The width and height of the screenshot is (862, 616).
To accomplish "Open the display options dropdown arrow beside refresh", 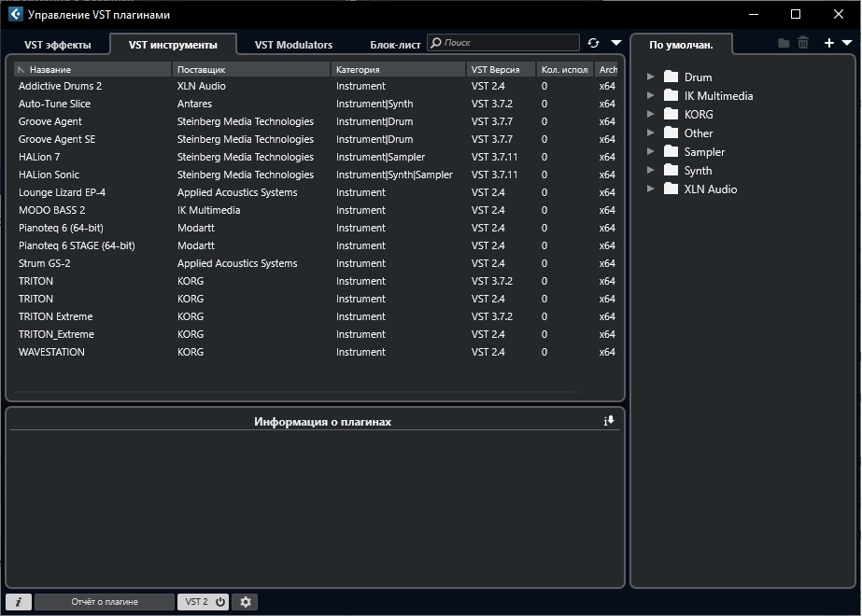I will pos(615,43).
